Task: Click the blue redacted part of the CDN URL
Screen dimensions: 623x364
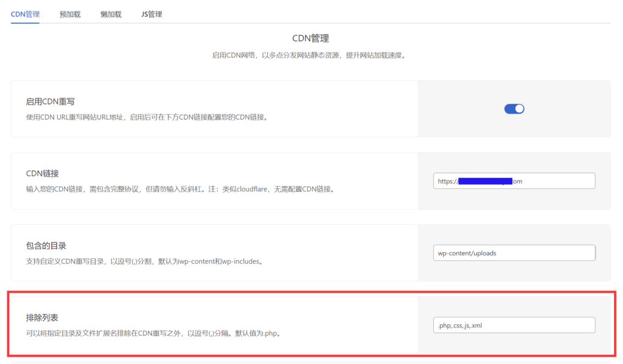Action: tap(484, 181)
